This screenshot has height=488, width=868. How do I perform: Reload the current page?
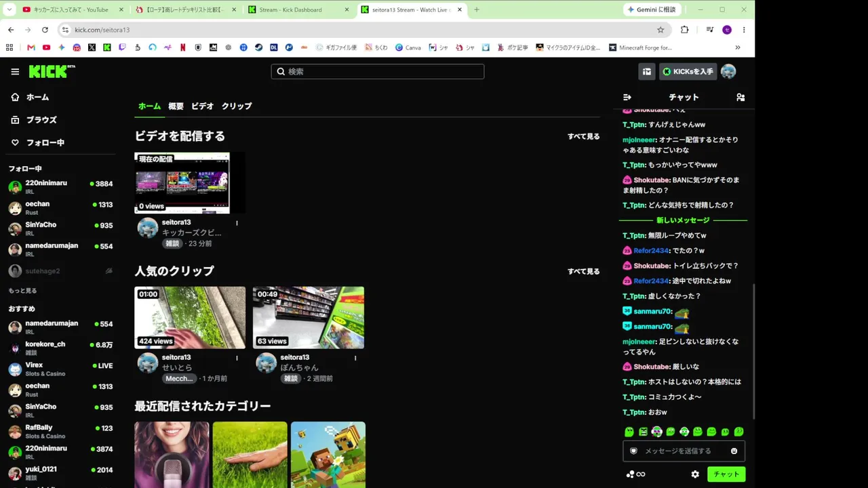[45, 30]
